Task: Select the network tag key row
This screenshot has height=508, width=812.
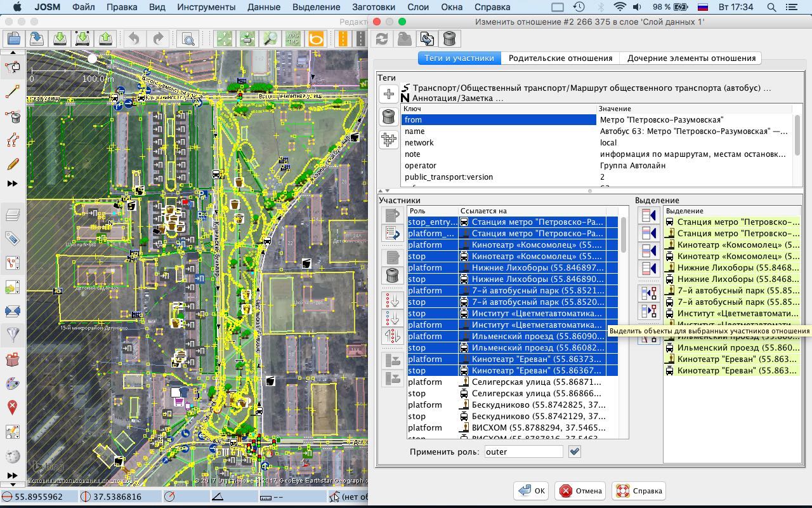Action: click(499, 143)
